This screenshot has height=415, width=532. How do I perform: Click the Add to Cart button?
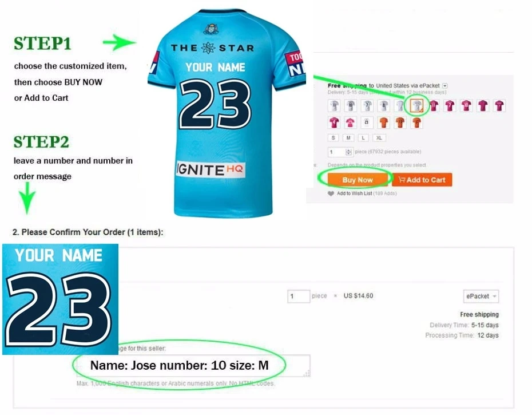(422, 180)
